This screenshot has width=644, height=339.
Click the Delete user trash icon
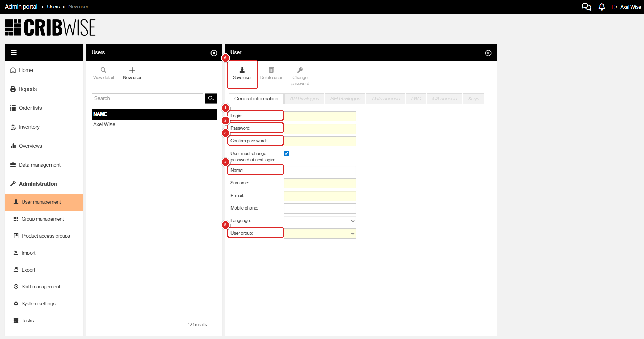[271, 70]
